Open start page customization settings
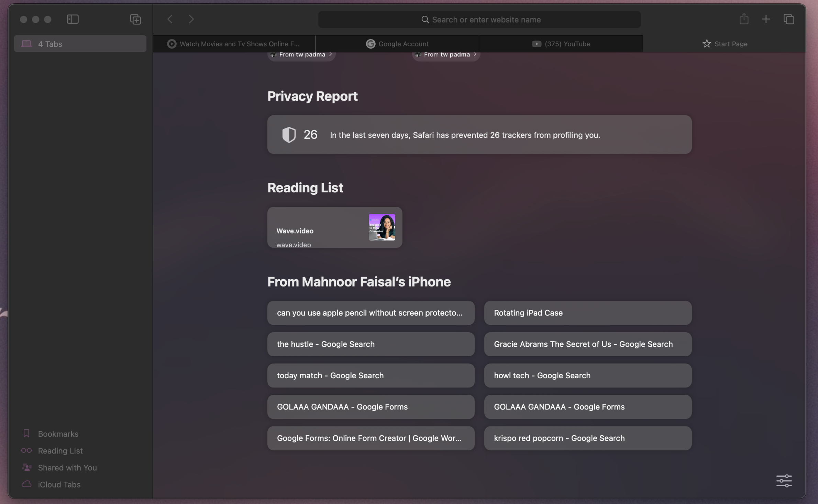Image resolution: width=818 pixels, height=504 pixels. point(784,481)
